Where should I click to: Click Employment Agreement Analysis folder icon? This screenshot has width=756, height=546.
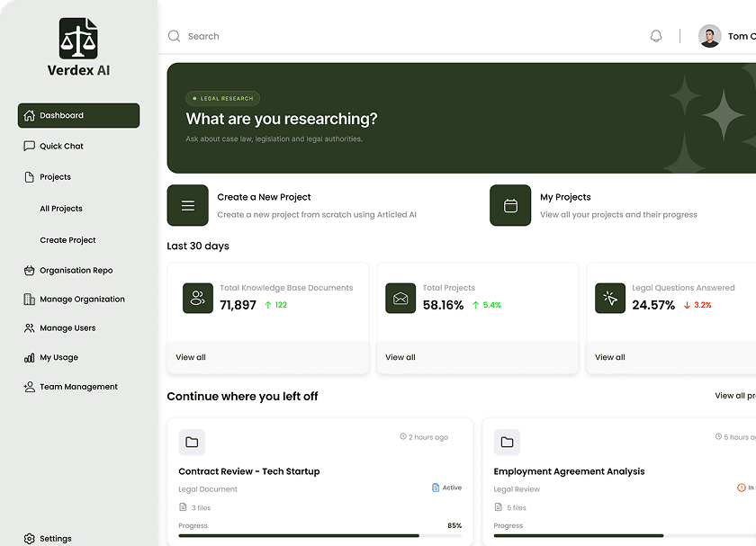(508, 443)
